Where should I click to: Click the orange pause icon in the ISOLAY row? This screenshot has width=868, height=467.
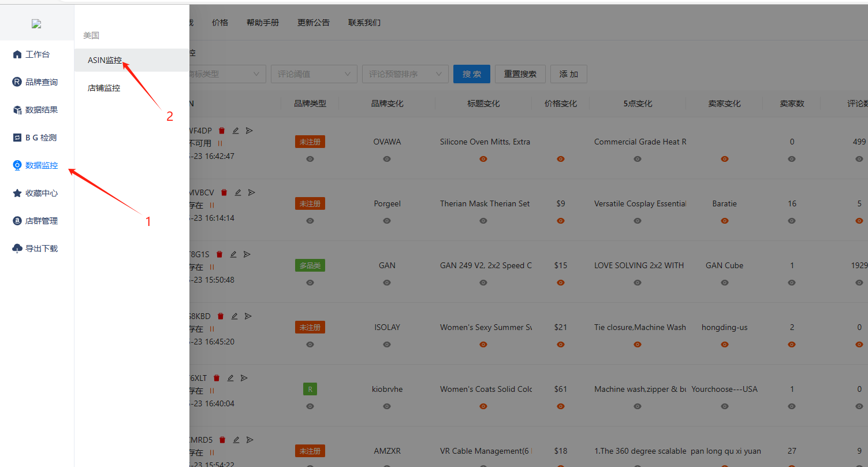click(x=212, y=329)
